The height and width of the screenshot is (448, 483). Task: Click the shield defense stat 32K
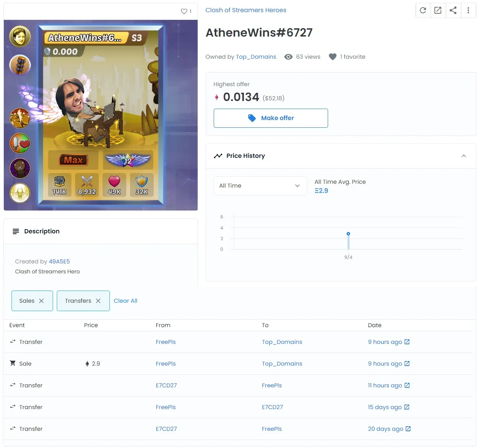pos(142,185)
